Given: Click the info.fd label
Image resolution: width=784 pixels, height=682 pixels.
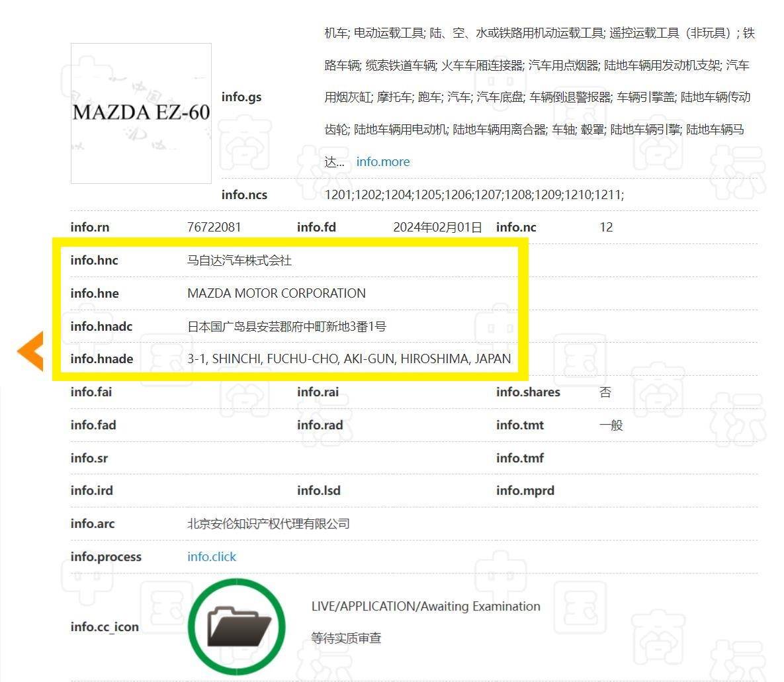Looking at the screenshot, I should tap(316, 227).
